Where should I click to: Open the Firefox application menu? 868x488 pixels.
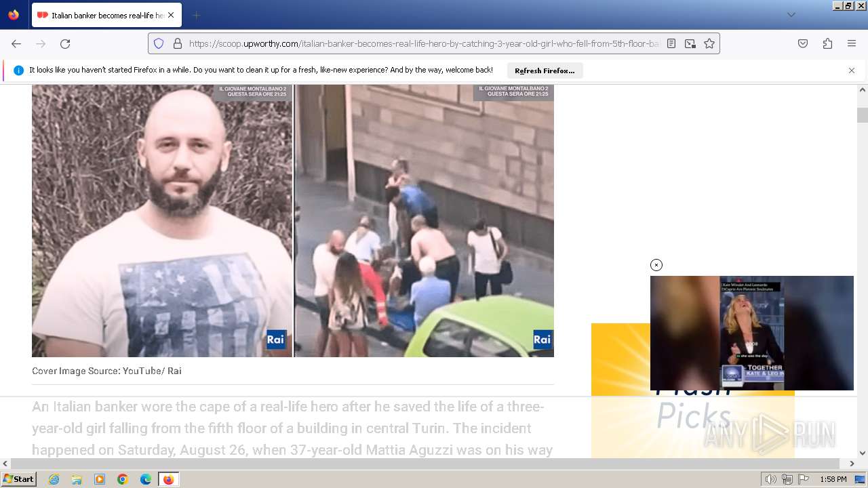coord(852,43)
